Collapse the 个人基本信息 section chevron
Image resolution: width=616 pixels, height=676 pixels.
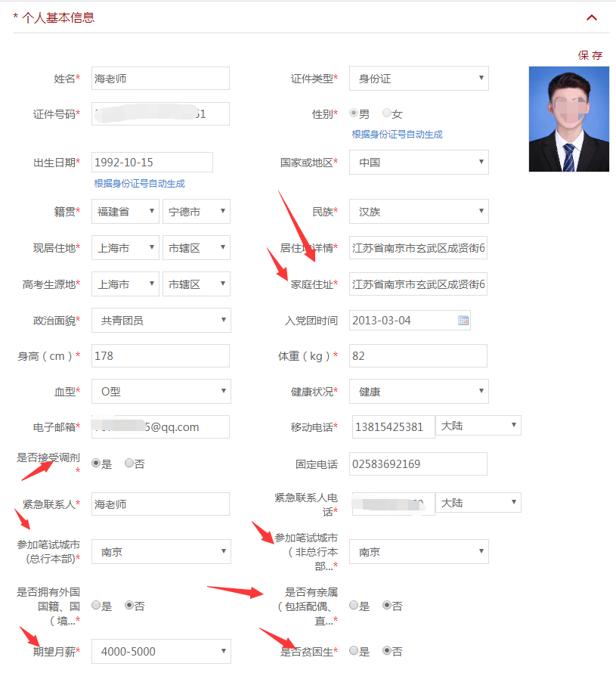(x=592, y=17)
